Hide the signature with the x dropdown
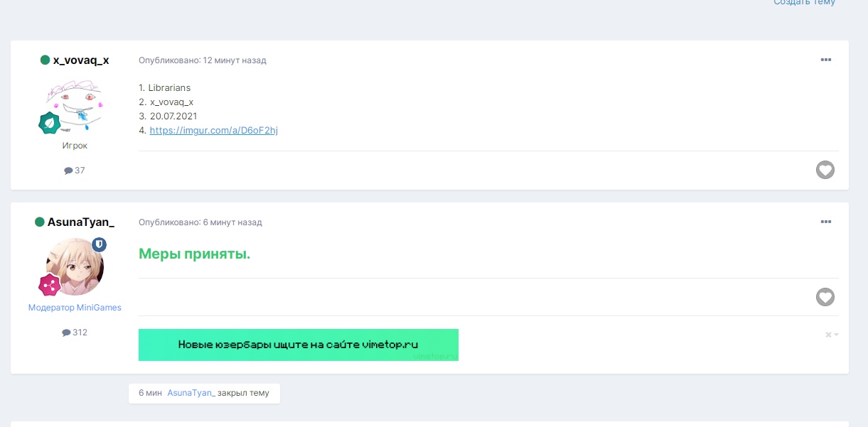 click(831, 335)
